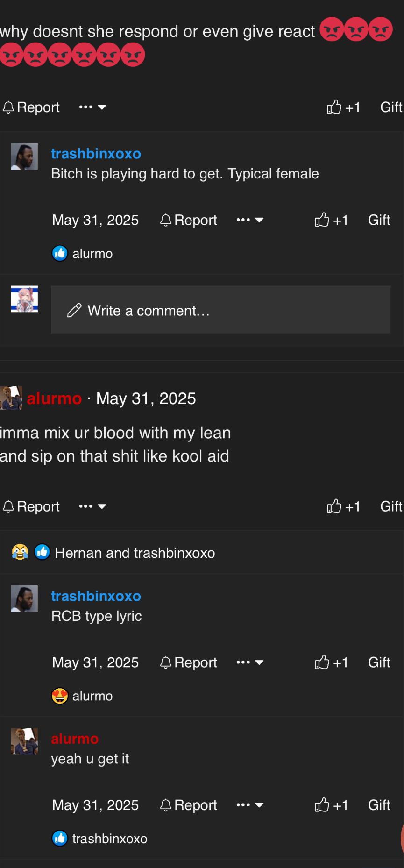
Task: Thumbs-up +1 the 'playing hard to get' comment
Action: pos(331,220)
